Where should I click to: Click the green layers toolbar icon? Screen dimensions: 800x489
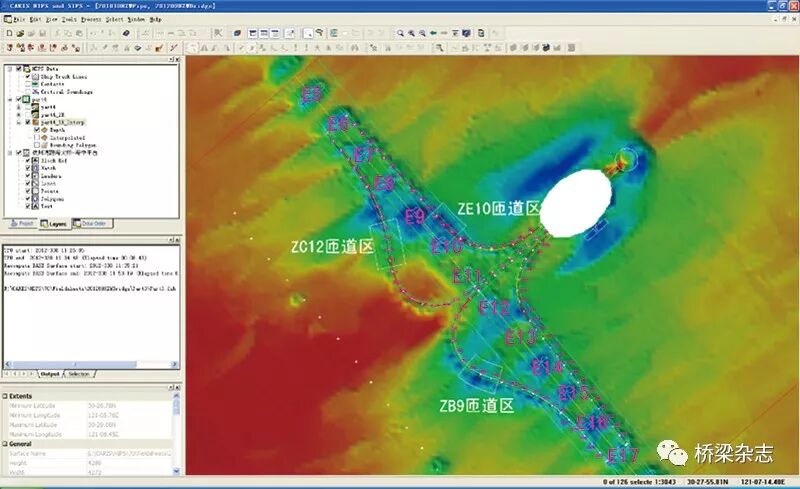334,33
